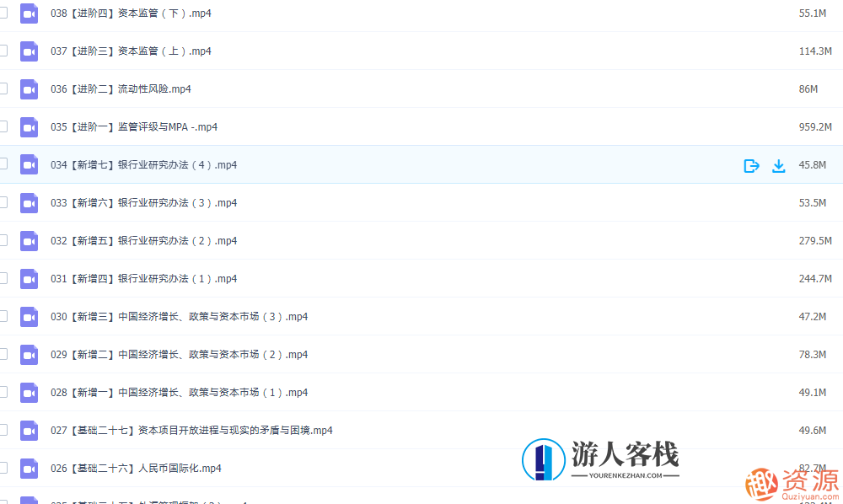Open 032 银行业研究办法（2）.mp4
Viewport: 843px width, 504px height.
145,240
